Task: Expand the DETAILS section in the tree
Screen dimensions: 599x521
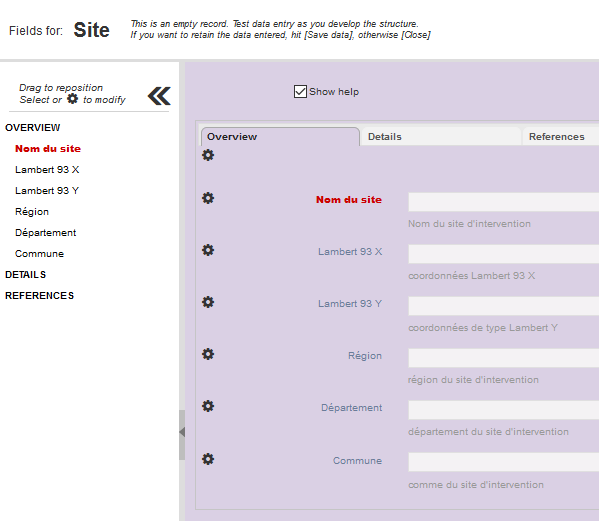Action: pos(26,275)
